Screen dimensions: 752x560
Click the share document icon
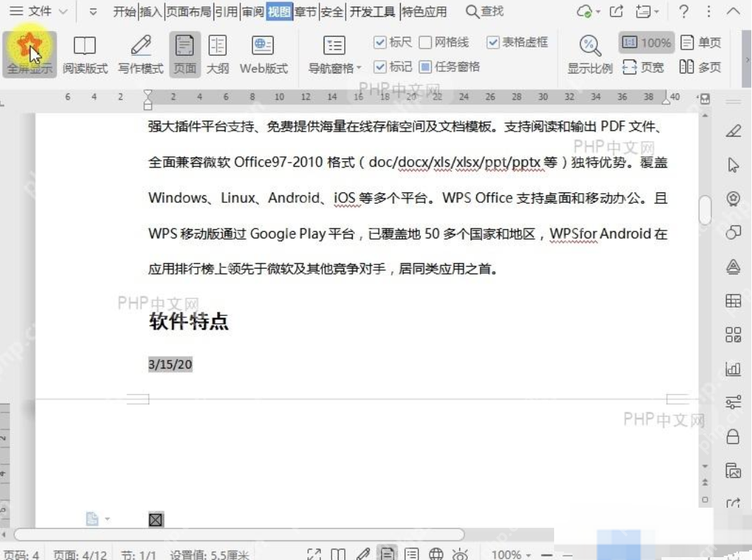point(616,11)
